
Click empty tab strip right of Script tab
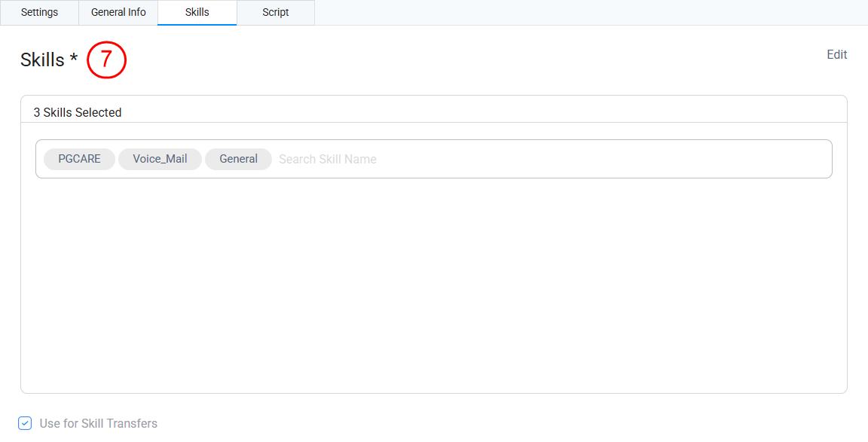(x=588, y=13)
